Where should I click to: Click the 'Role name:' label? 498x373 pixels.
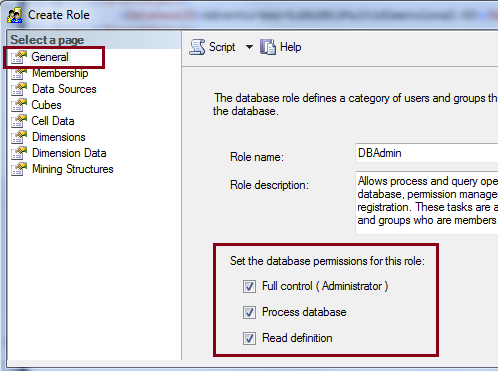click(257, 157)
